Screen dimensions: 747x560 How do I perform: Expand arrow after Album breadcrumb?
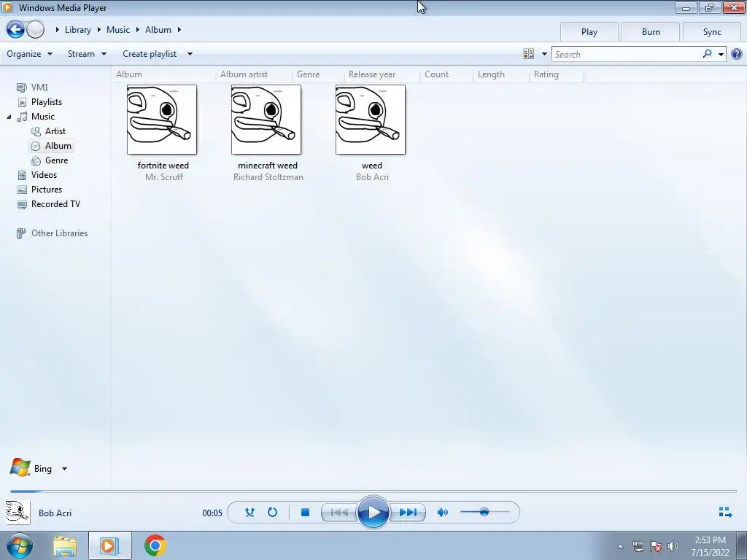[179, 29]
